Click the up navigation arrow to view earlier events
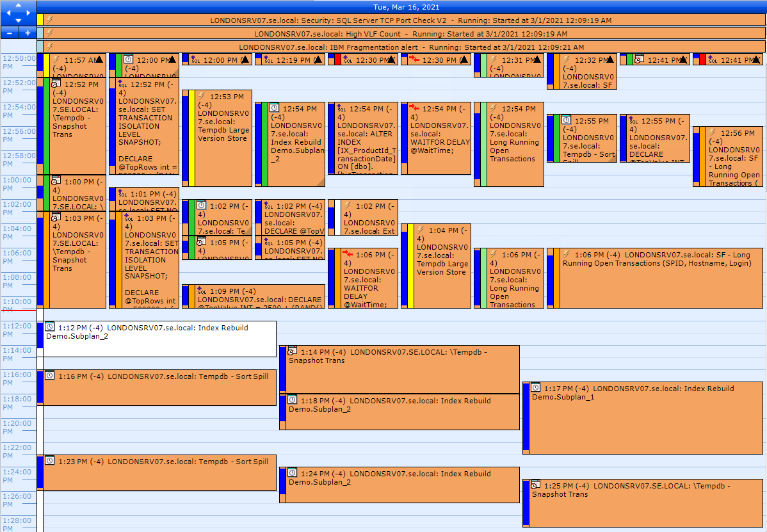Screen dimensions: 767x532 tap(17, 4)
